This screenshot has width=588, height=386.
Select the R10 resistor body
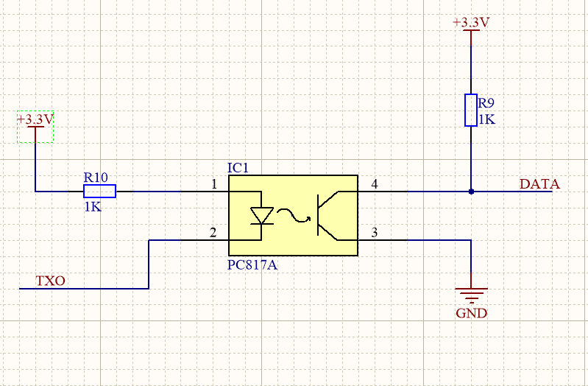coord(99,192)
